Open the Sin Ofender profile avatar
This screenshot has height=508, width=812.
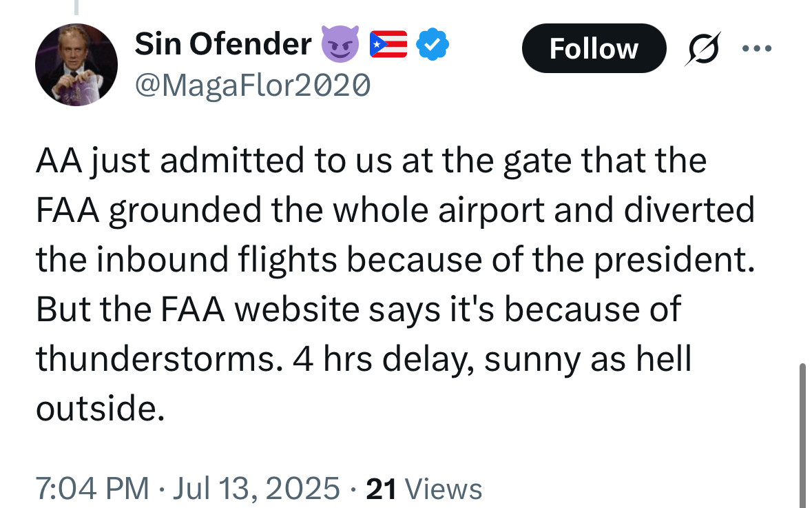(76, 65)
